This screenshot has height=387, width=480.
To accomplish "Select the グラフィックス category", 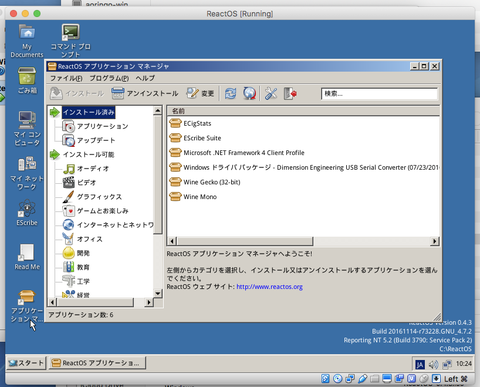I will click(99, 197).
